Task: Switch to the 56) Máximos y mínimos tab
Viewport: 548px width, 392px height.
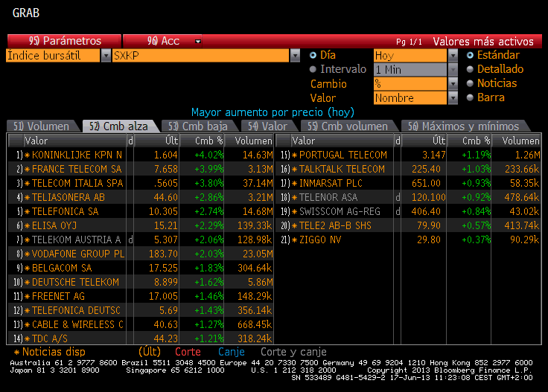Action: (464, 126)
